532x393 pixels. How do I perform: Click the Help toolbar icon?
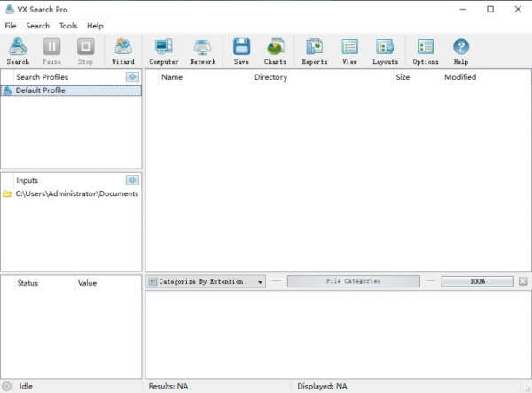[x=461, y=51]
